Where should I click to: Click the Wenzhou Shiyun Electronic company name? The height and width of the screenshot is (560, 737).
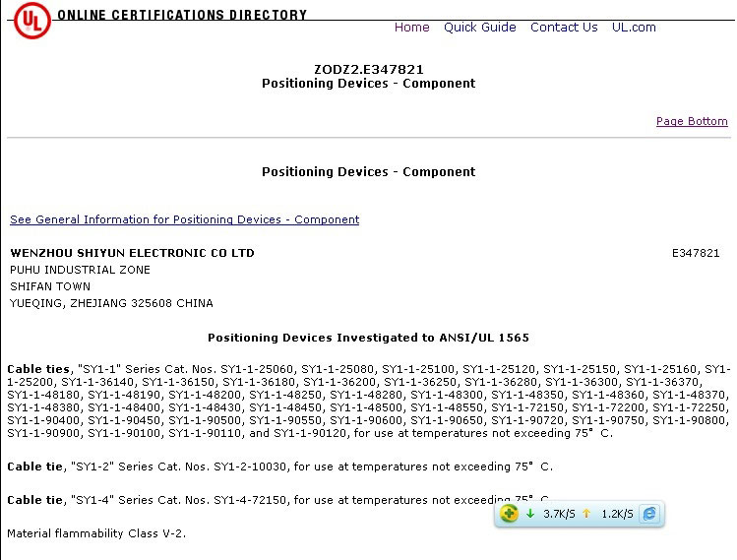[132, 253]
